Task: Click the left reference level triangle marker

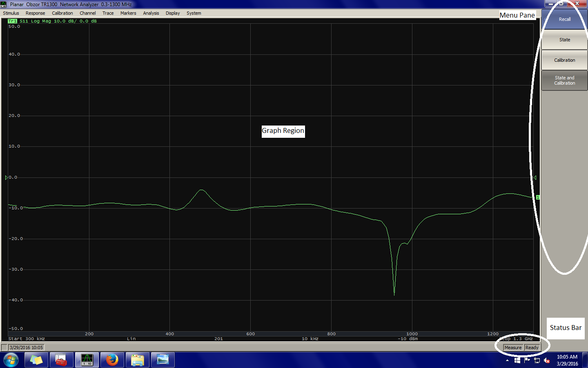Action: point(6,177)
